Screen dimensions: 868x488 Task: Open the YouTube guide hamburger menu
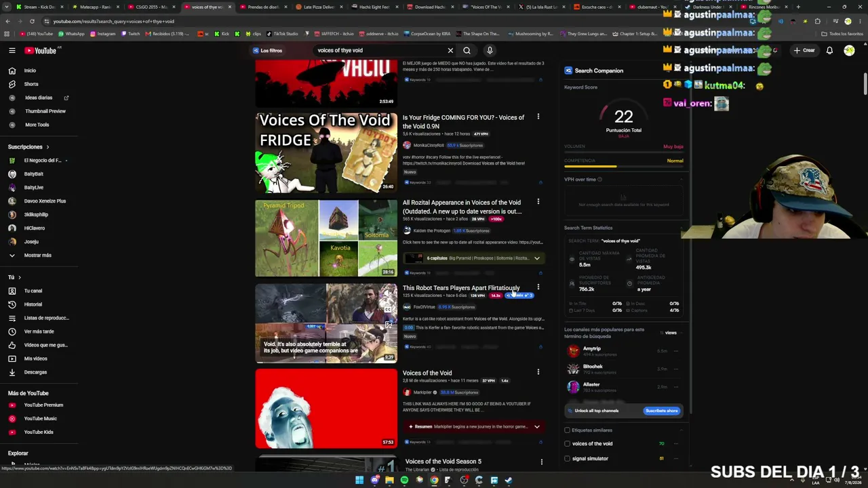coord(12,50)
